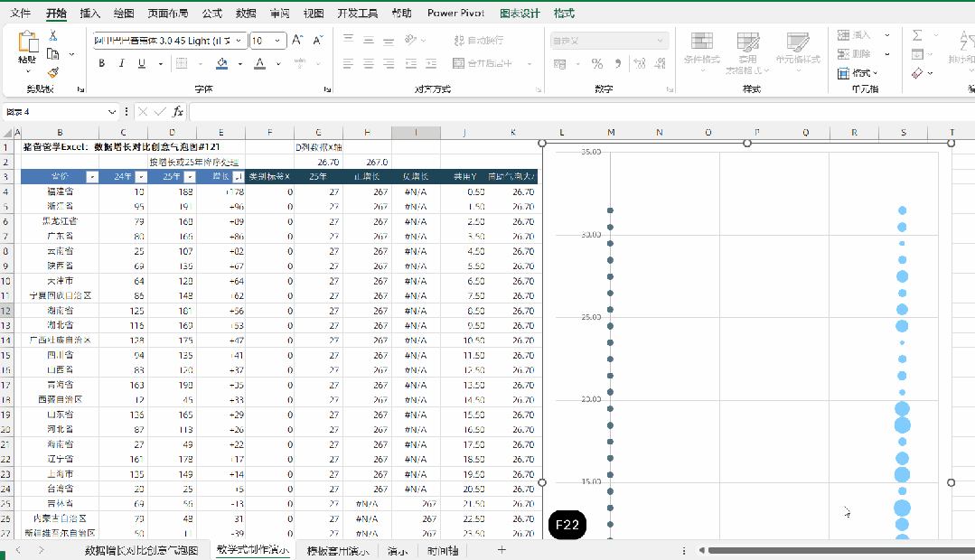
Task: Click Insert cells (插入) button
Action: point(855,35)
